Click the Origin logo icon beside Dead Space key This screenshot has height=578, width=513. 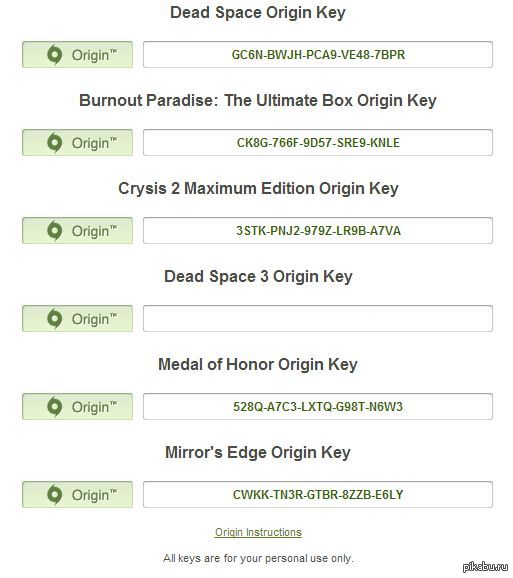point(55,55)
